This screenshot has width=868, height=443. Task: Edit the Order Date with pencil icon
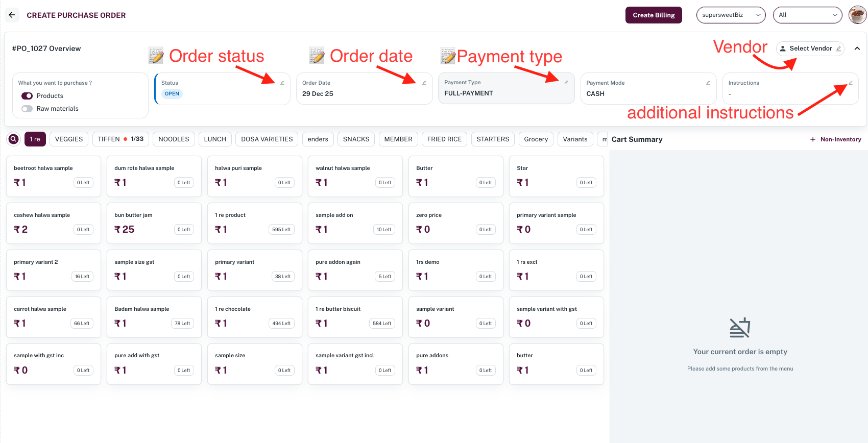(424, 83)
